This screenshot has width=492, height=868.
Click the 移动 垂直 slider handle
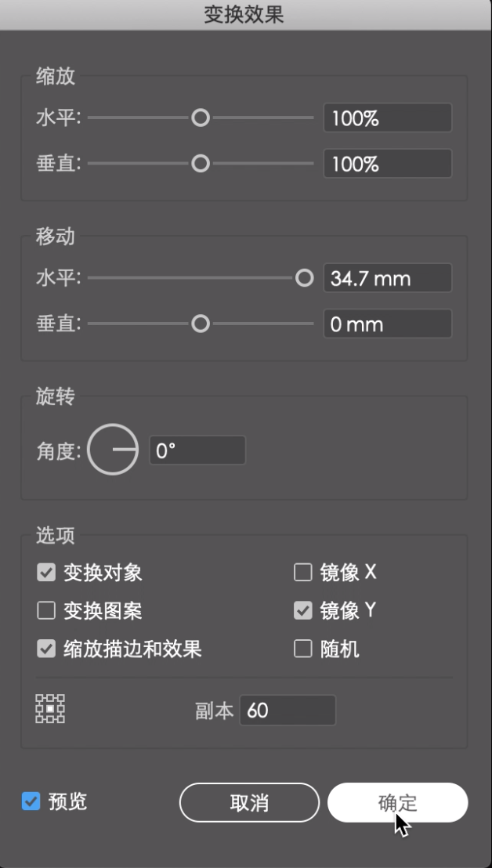point(201,324)
